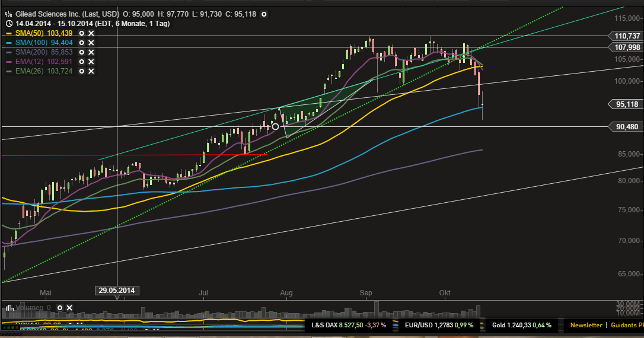644x338 pixels.
Task: Open settings circle for SMA(100)
Action: tap(82, 43)
